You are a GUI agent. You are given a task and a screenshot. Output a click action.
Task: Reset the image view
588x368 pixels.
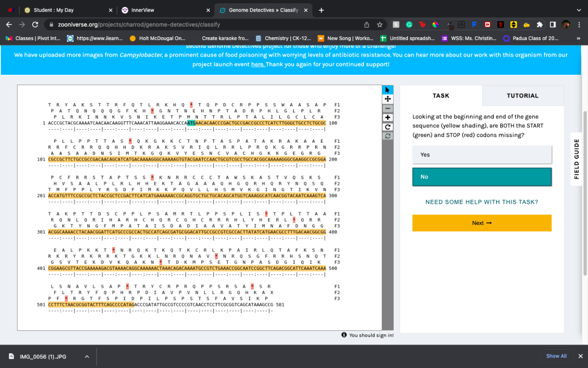(x=388, y=136)
